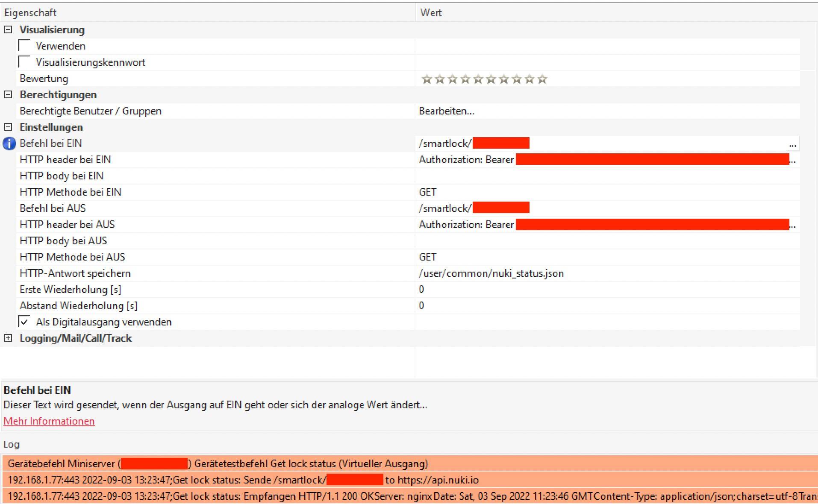Edit the Befehl bei AUS value field

pyautogui.click(x=607, y=208)
